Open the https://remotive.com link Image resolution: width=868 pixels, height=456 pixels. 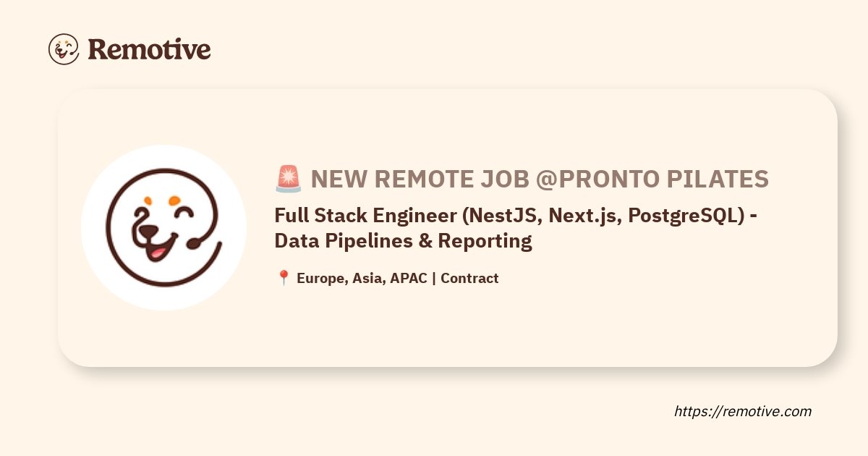pos(743,411)
